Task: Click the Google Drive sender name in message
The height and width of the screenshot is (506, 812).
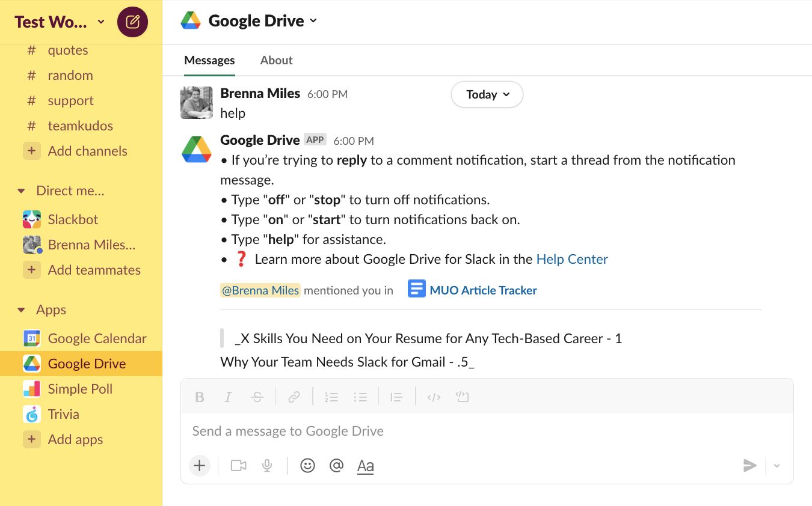Action: tap(260, 140)
